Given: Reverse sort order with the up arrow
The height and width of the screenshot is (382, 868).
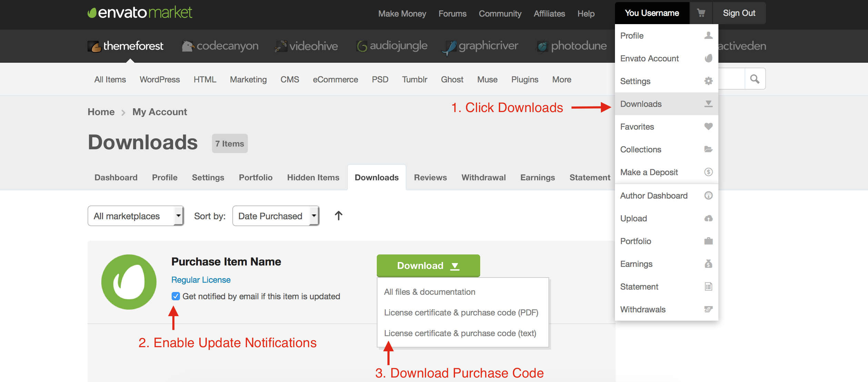Looking at the screenshot, I should tap(339, 216).
